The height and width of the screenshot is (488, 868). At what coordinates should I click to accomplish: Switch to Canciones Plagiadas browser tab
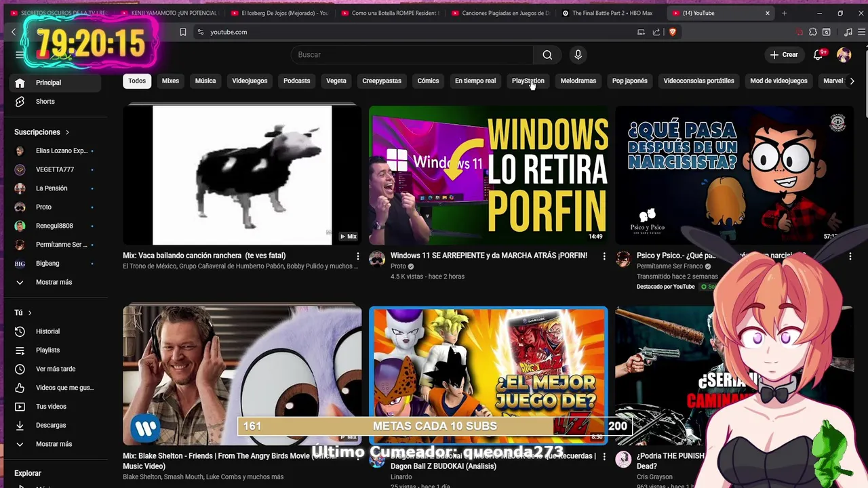[500, 13]
